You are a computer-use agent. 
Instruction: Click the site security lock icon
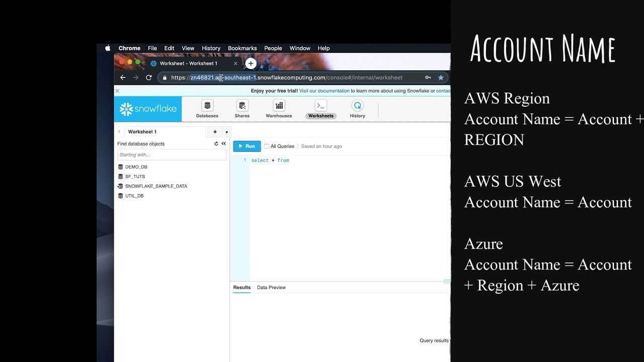(165, 77)
